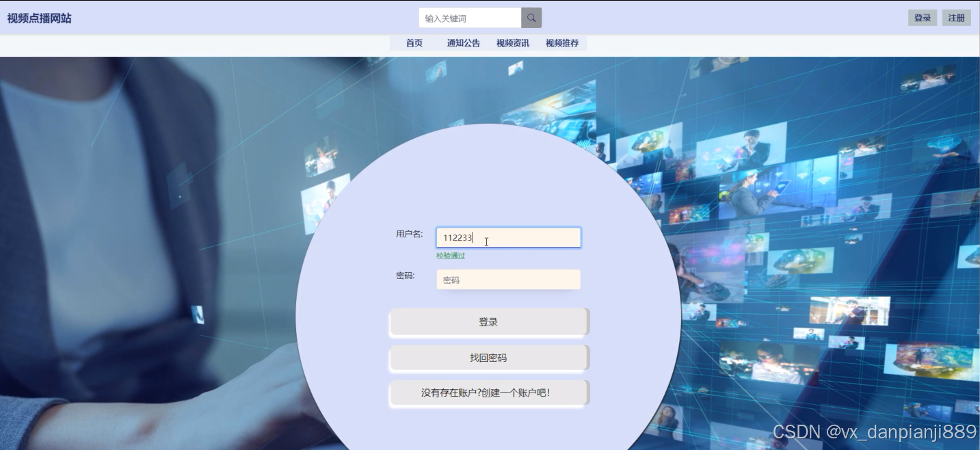Click the 用户名: label text
Viewport: 980px width, 450px height.
(410, 234)
